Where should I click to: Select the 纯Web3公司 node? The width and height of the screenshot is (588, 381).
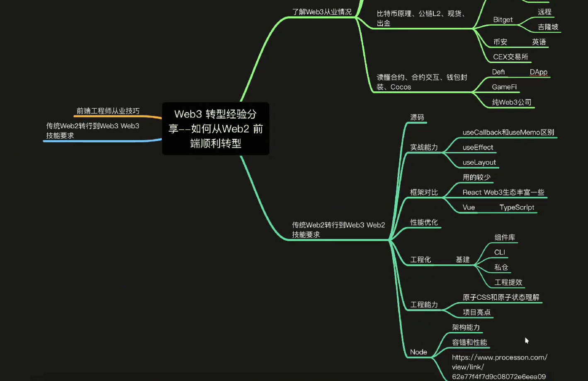point(511,102)
